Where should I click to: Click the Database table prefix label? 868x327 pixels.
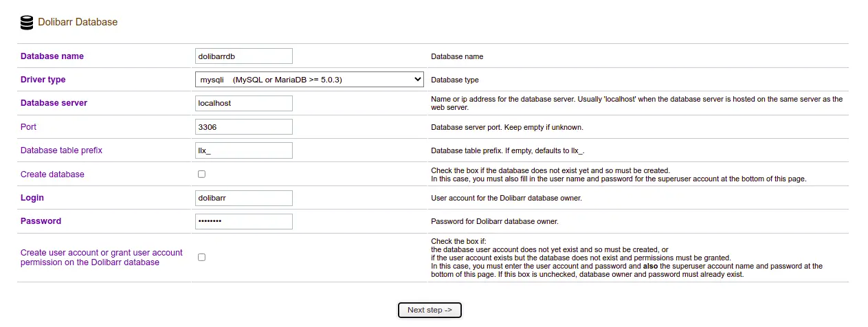(x=61, y=150)
